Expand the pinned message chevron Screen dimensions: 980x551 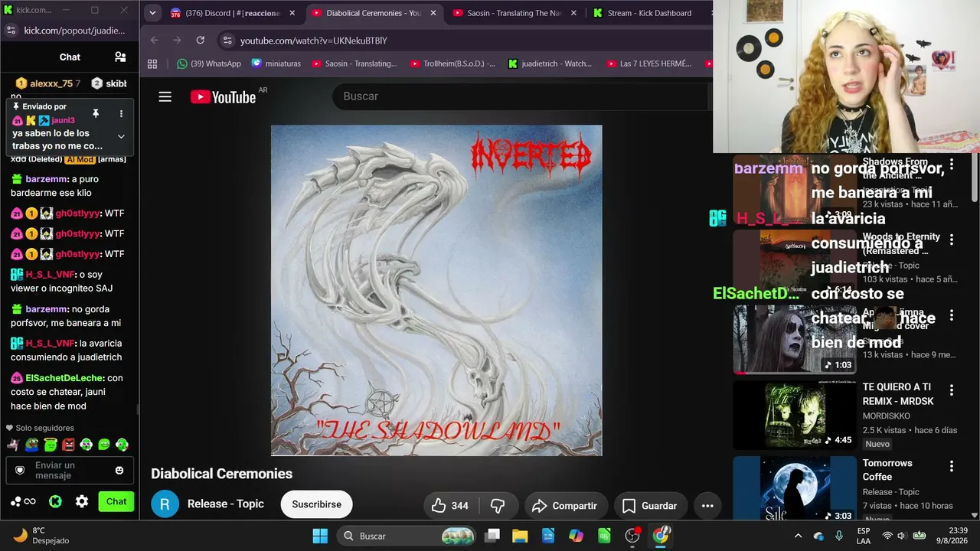(x=121, y=136)
